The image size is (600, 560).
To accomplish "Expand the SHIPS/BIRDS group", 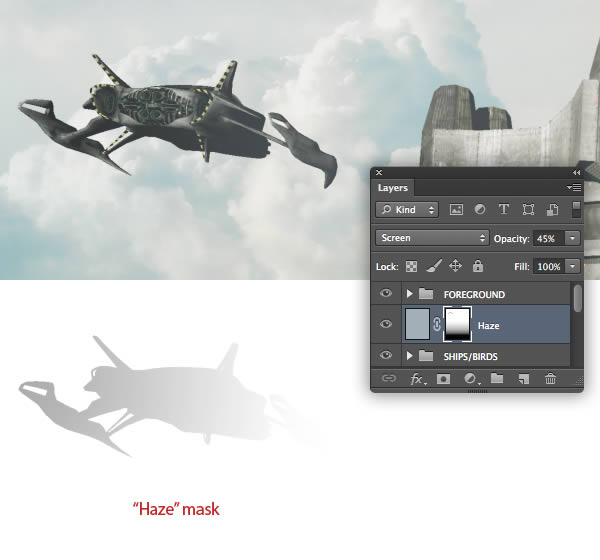I will (x=409, y=356).
